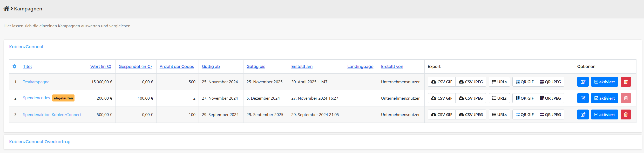
Task: Click the faded delete icon for Spendencodes
Action: [x=626, y=98]
